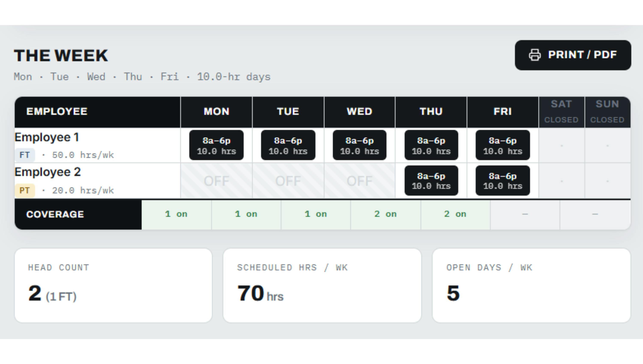Open Employee 2 Friday shift block

point(503,181)
